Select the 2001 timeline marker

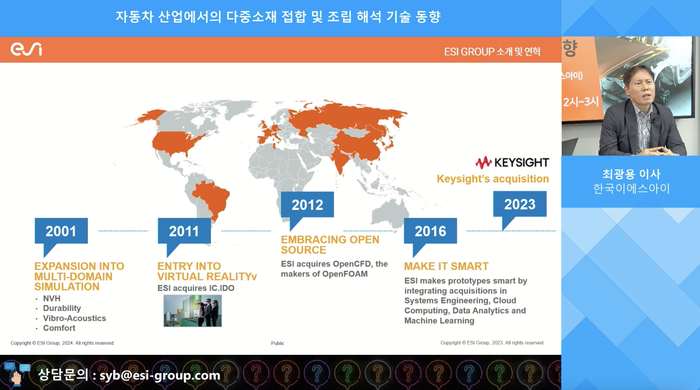61,231
